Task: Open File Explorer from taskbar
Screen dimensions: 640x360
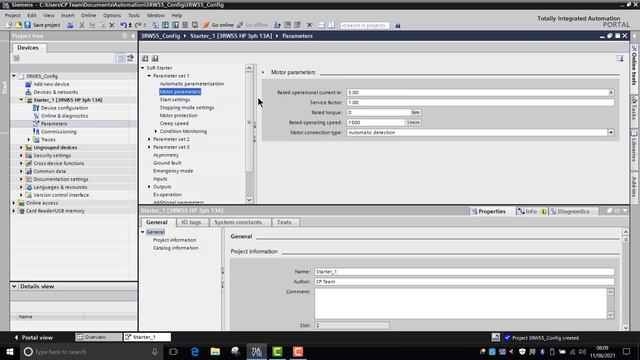Action: pos(215,351)
